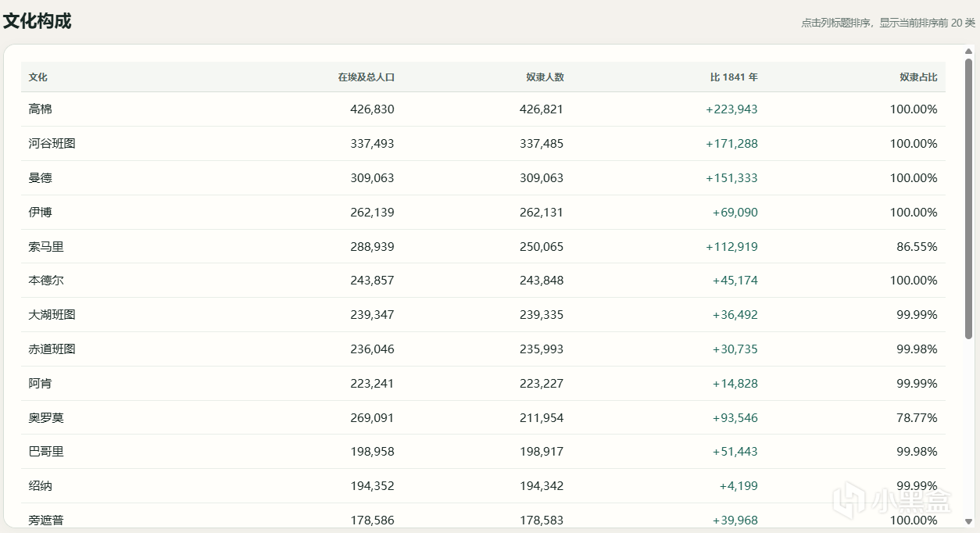Select the 曼德 culture name
Image resolution: width=980 pixels, height=533 pixels.
41,178
